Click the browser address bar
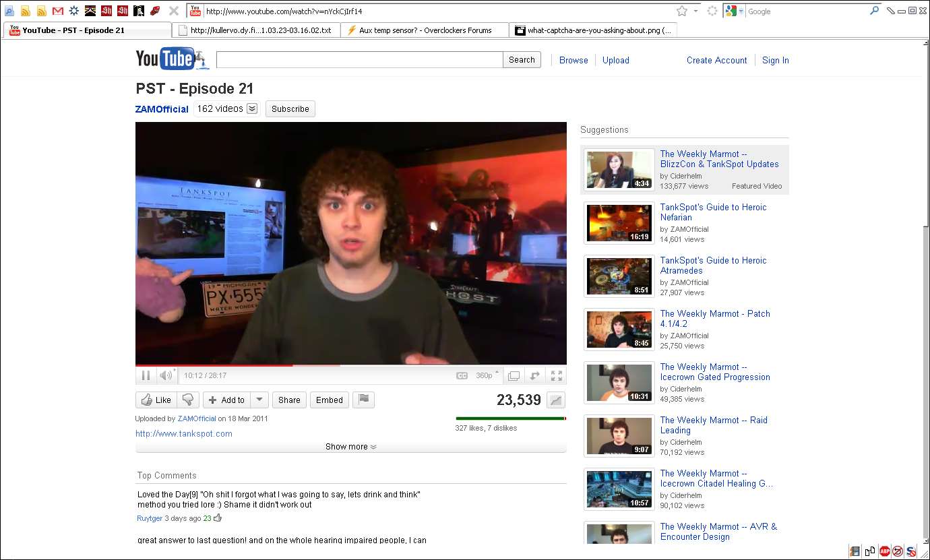The height and width of the screenshot is (560, 930). coord(438,11)
